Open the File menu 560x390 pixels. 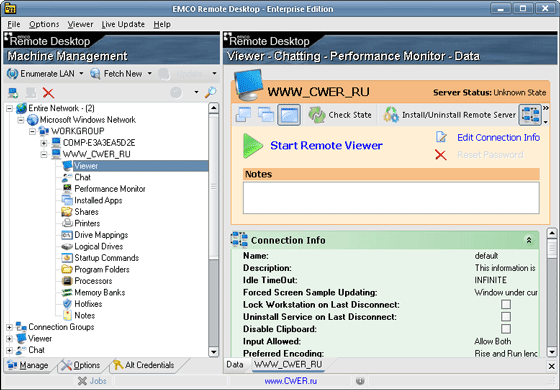pos(14,24)
